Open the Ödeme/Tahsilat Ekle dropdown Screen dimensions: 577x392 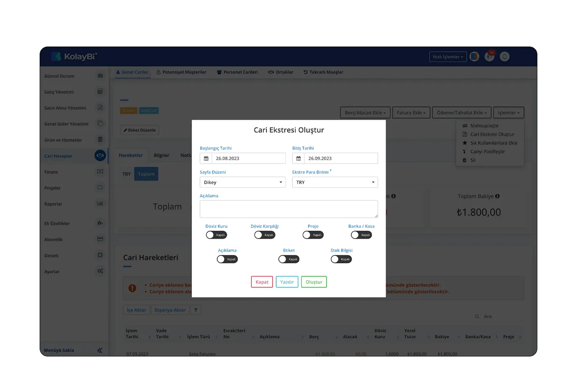(x=462, y=113)
